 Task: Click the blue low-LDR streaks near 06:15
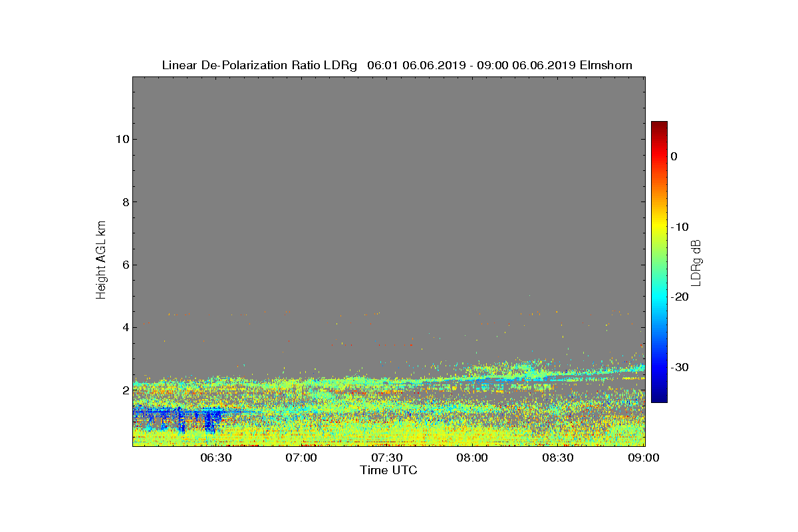[180, 420]
